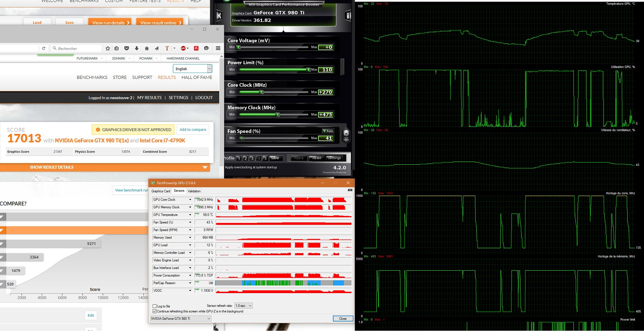Image resolution: width=644 pixels, height=331 pixels.
Task: Click the Afterburner Reset button
Action: [x=317, y=158]
